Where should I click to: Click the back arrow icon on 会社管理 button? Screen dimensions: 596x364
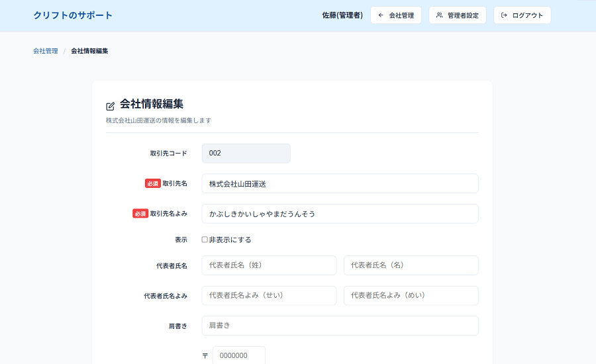(381, 15)
